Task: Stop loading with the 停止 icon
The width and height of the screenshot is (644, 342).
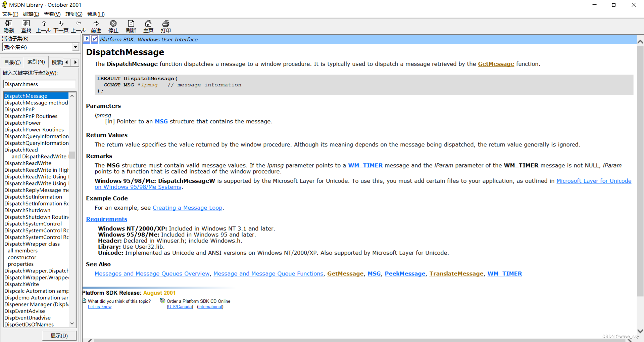Action: tap(113, 26)
